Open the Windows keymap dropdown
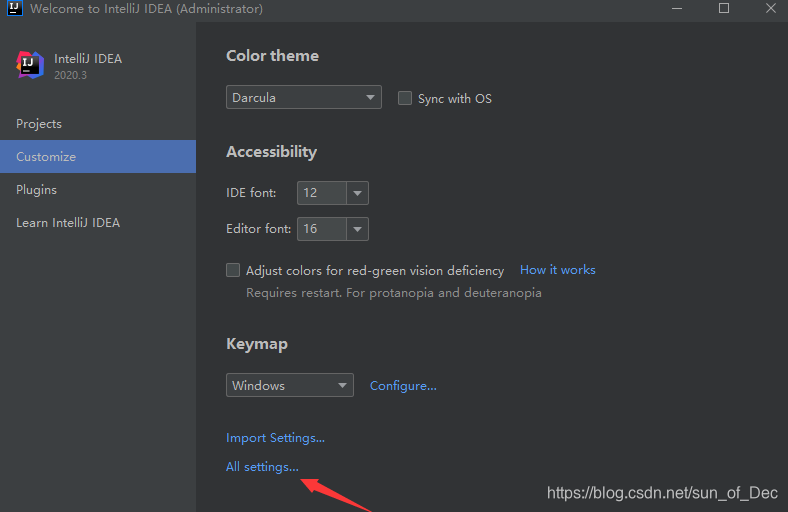 tap(289, 385)
